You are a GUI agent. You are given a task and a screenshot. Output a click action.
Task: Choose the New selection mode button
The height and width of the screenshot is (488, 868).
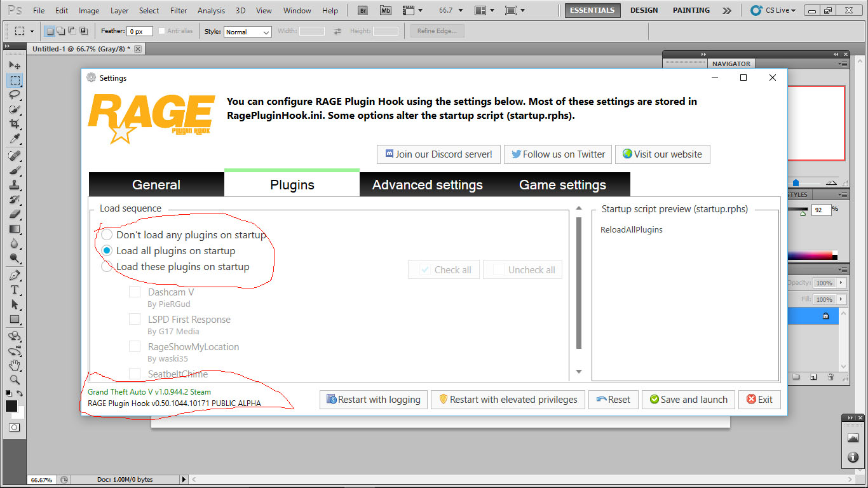click(x=50, y=31)
